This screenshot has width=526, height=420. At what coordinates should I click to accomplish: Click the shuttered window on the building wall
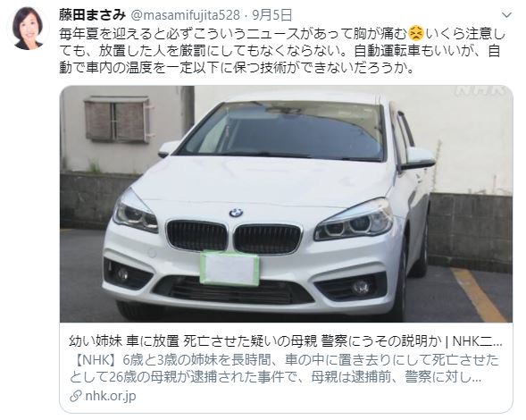(x=117, y=119)
